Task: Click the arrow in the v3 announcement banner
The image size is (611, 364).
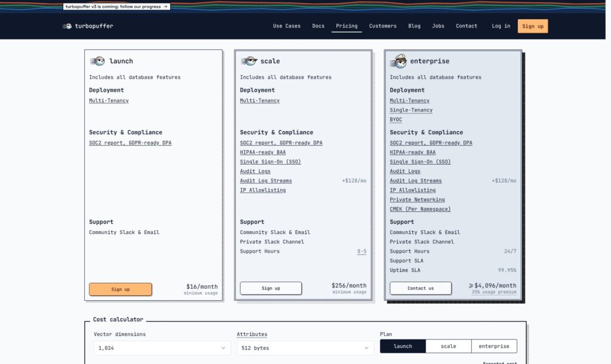Action: (165, 7)
